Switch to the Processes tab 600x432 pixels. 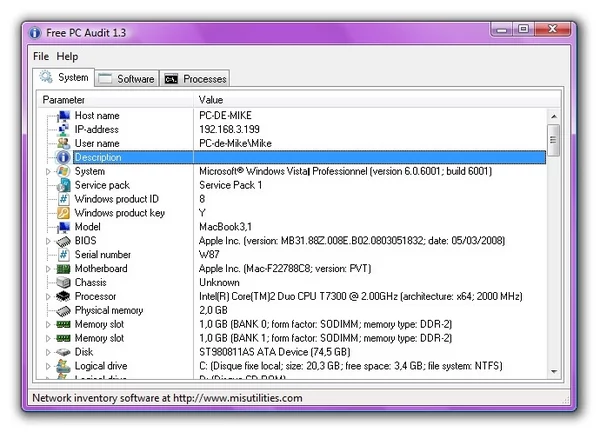point(195,79)
